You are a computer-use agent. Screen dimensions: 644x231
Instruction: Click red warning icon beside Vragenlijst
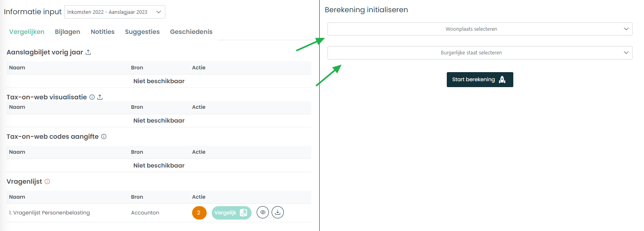[47, 181]
